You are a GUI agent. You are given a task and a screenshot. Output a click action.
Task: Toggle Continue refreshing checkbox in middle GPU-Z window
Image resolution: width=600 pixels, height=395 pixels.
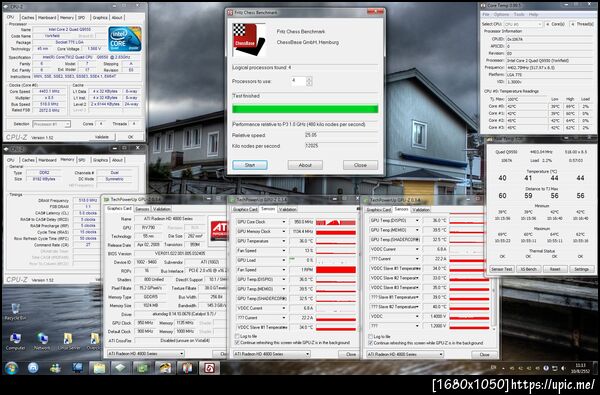pyautogui.click(x=237, y=343)
